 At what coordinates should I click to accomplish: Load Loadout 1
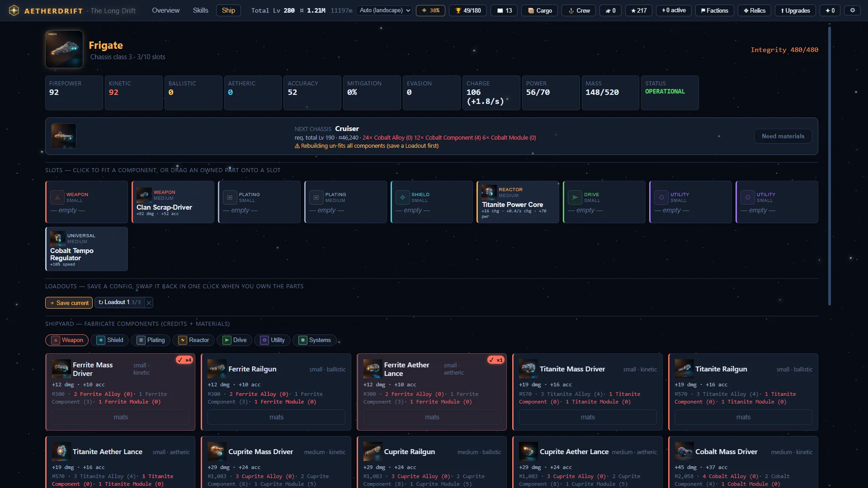119,302
